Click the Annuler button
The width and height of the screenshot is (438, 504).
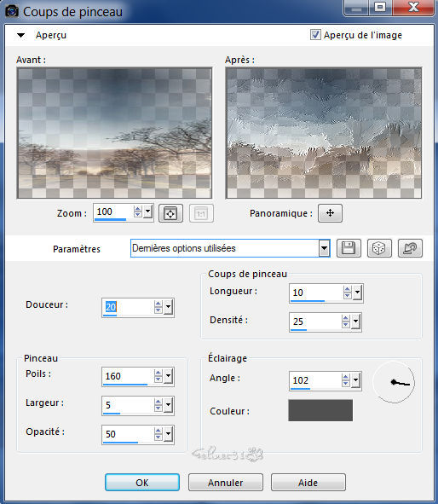[x=226, y=482]
